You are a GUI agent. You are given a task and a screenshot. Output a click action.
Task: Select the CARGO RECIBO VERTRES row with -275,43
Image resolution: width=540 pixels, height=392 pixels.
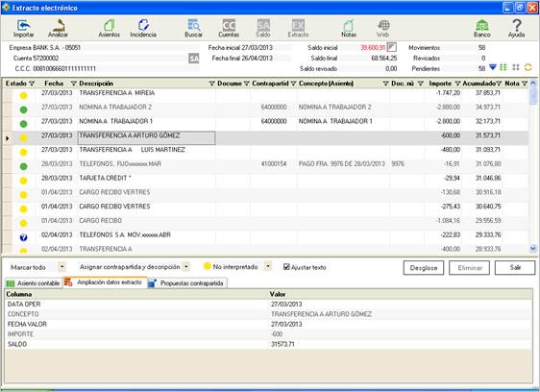coord(265,209)
